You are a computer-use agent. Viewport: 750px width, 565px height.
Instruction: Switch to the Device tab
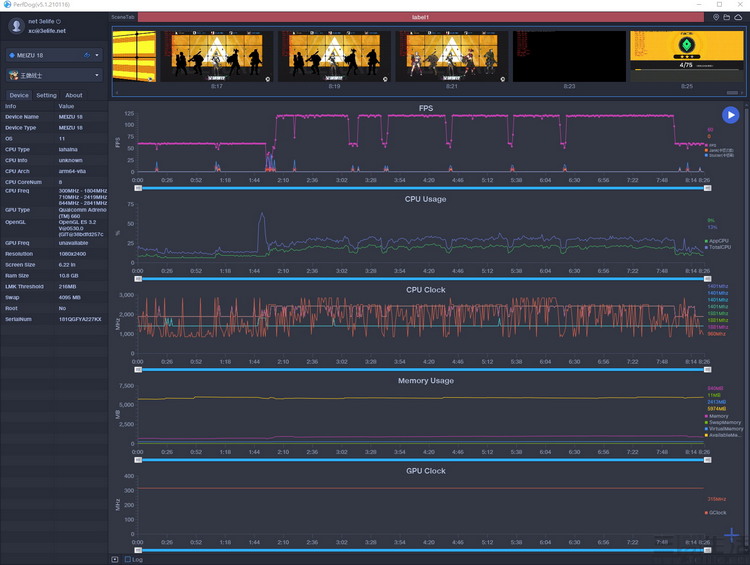click(x=19, y=95)
